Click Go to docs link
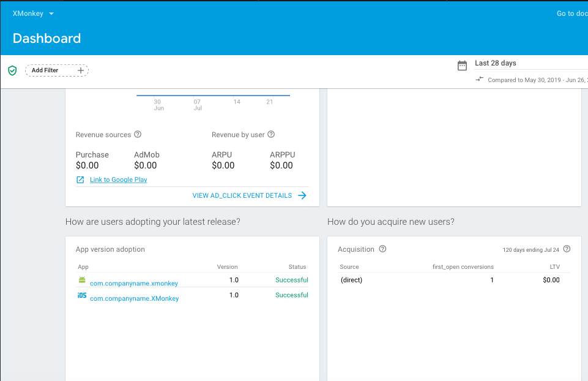This screenshot has height=381, width=588. pyautogui.click(x=572, y=13)
